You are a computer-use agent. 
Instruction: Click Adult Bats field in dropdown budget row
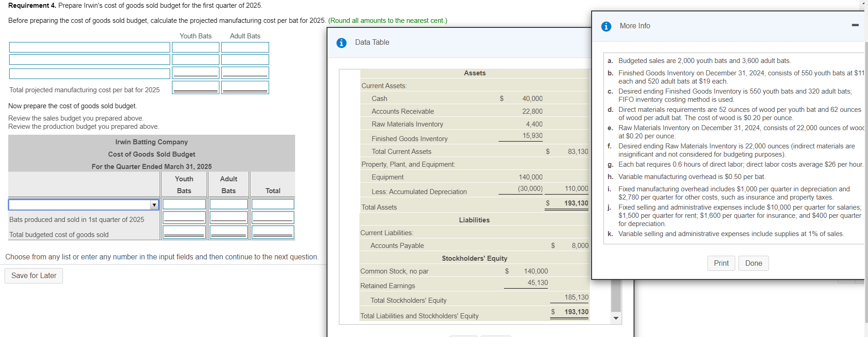click(x=229, y=204)
